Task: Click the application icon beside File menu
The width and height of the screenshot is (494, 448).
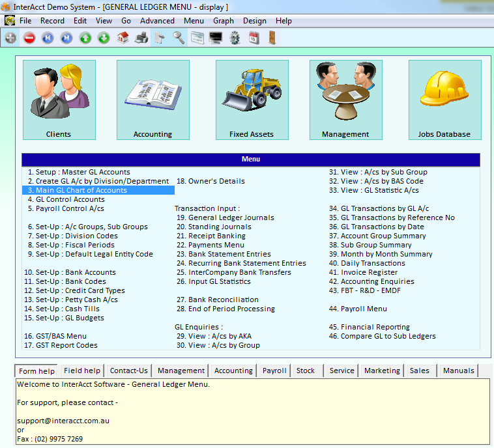Action: [10, 21]
